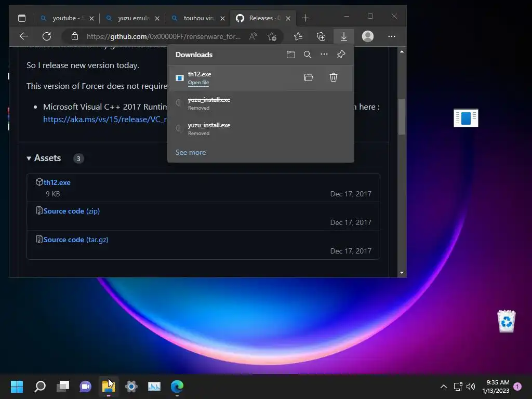Image resolution: width=532 pixels, height=399 pixels.
Task: Open clock and date 9:35 AM
Action: click(496, 387)
